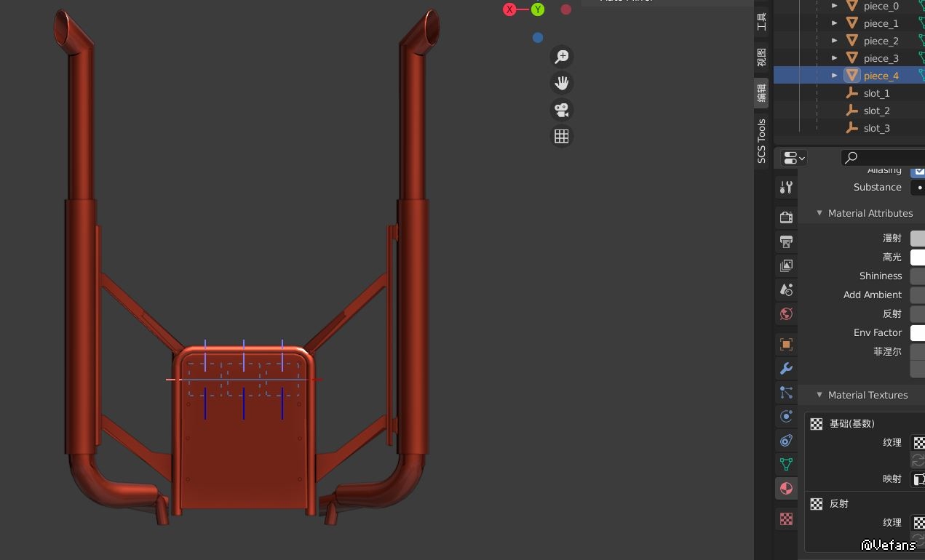Click the slot_3 empty axis icon
This screenshot has width=925, height=560.
(851, 128)
